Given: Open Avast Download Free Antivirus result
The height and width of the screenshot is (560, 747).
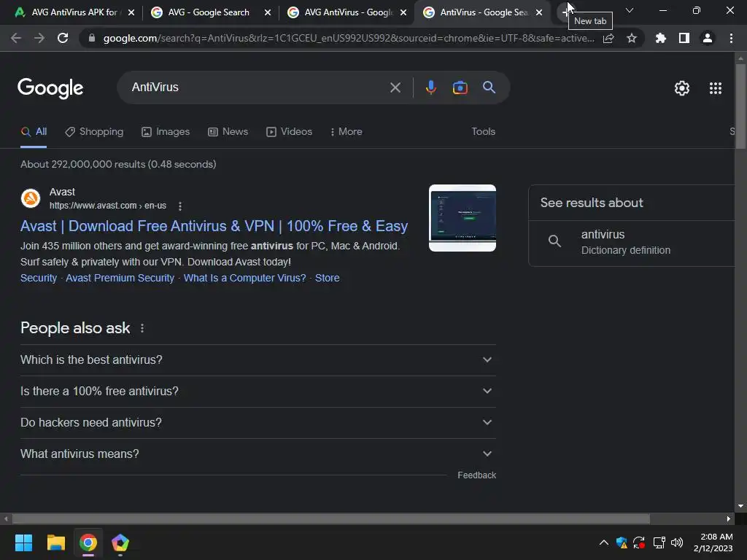Looking at the screenshot, I should click(x=214, y=226).
